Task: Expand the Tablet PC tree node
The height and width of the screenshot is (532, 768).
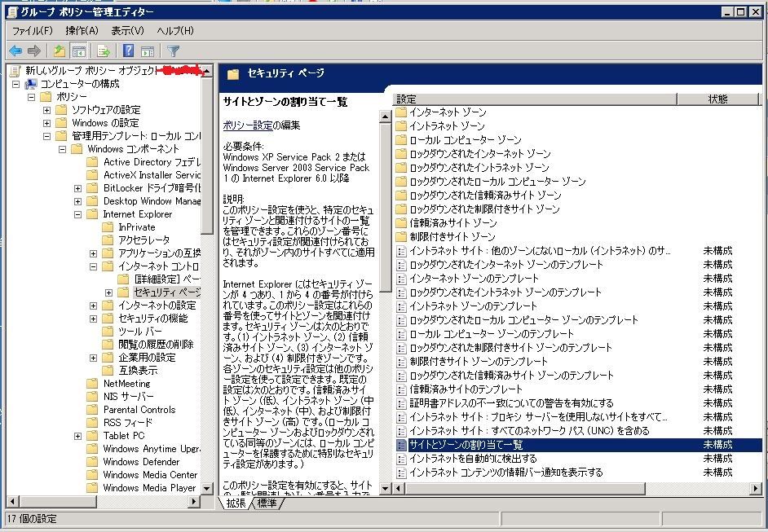Action: [78, 436]
